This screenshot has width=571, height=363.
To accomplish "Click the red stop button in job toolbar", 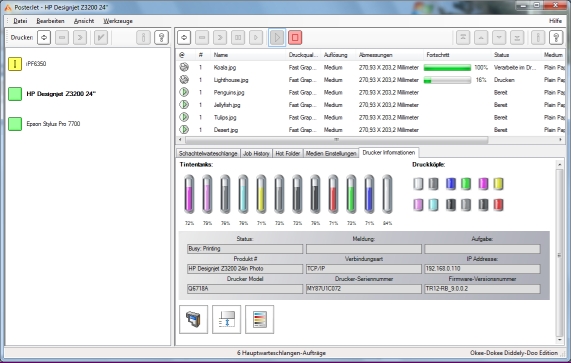I will click(295, 38).
